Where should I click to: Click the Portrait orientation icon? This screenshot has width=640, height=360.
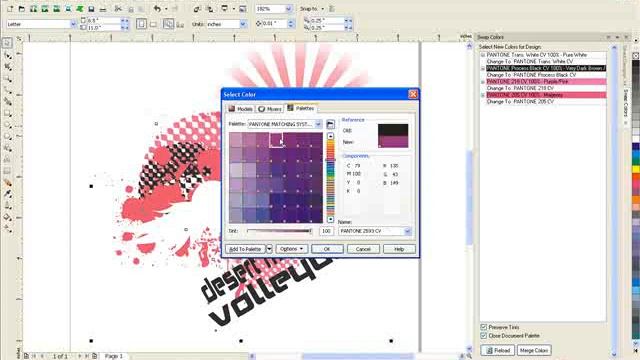(141, 24)
